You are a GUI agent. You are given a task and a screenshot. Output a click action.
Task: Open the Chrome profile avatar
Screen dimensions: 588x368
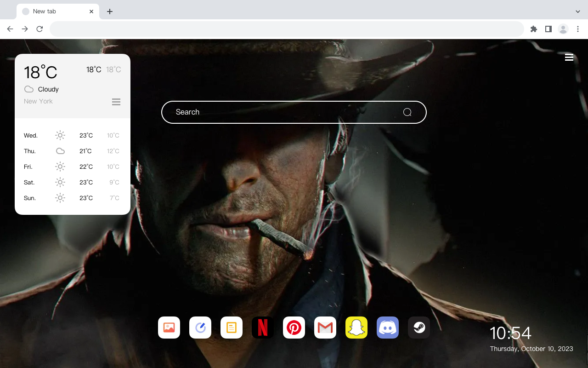click(563, 29)
